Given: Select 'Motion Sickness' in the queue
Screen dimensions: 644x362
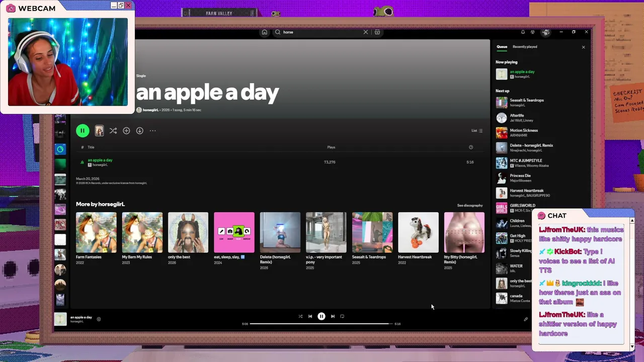Looking at the screenshot, I should pyautogui.click(x=541, y=133).
